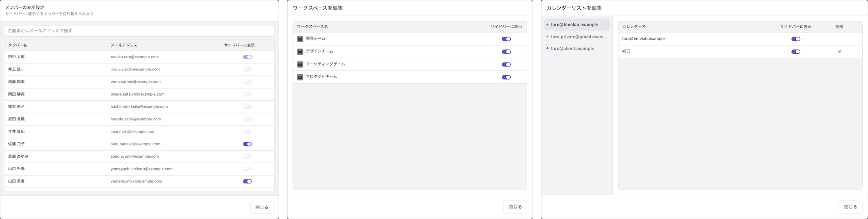Click email harada.kaori@example.com

136,119
